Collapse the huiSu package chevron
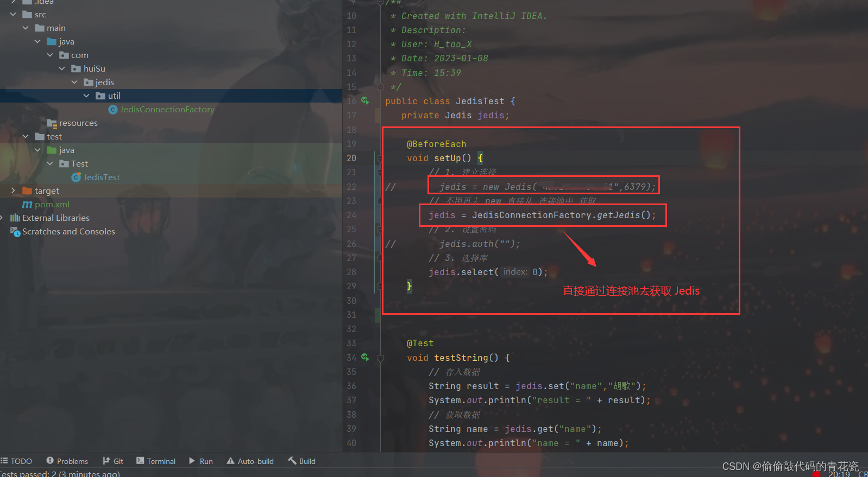Screen dimensions: 868x477 coord(62,68)
